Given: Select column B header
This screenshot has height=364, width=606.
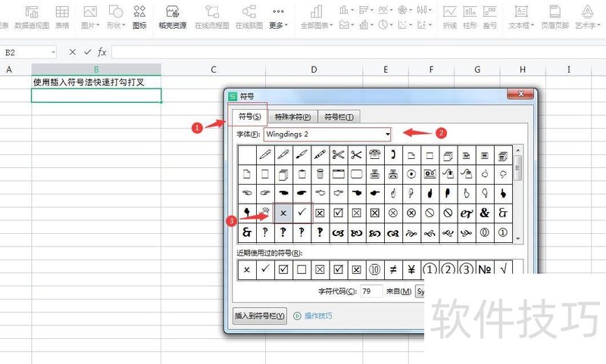Looking at the screenshot, I should pos(96,70).
